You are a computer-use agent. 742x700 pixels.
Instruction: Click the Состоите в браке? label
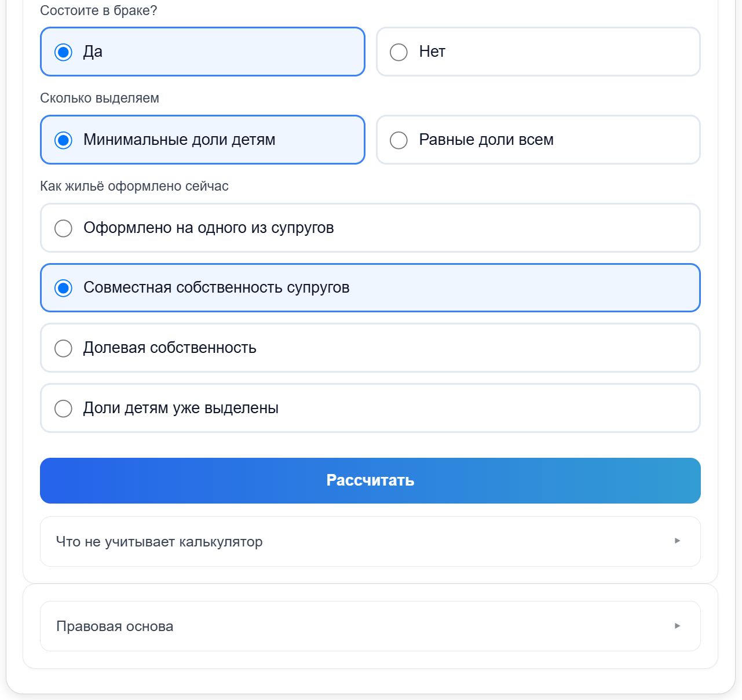point(98,10)
